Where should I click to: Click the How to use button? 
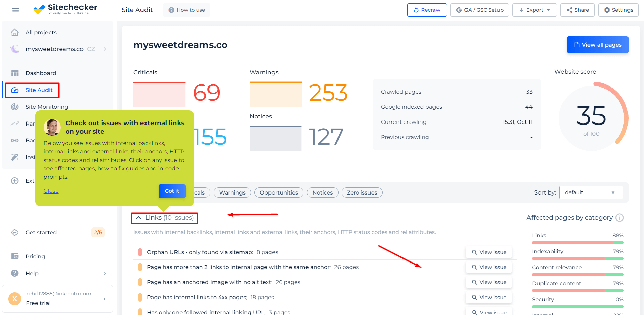click(x=187, y=10)
